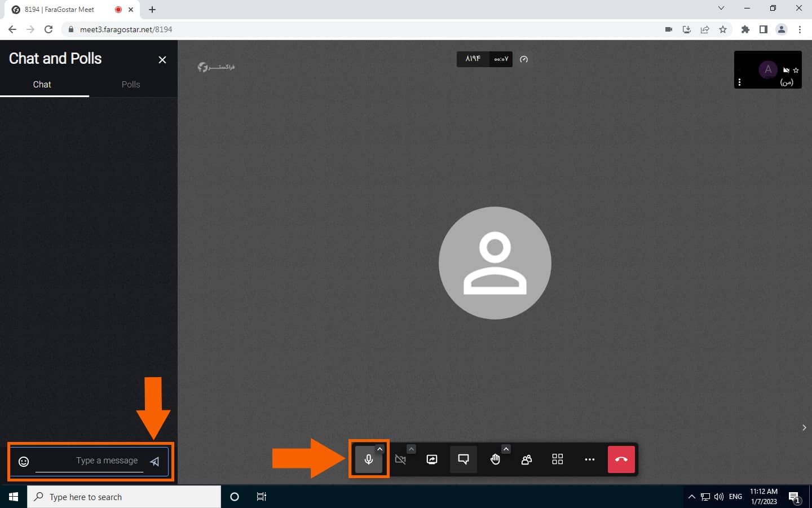This screenshot has width=812, height=508.
Task: Expand the camera options arrow
Action: tap(412, 449)
